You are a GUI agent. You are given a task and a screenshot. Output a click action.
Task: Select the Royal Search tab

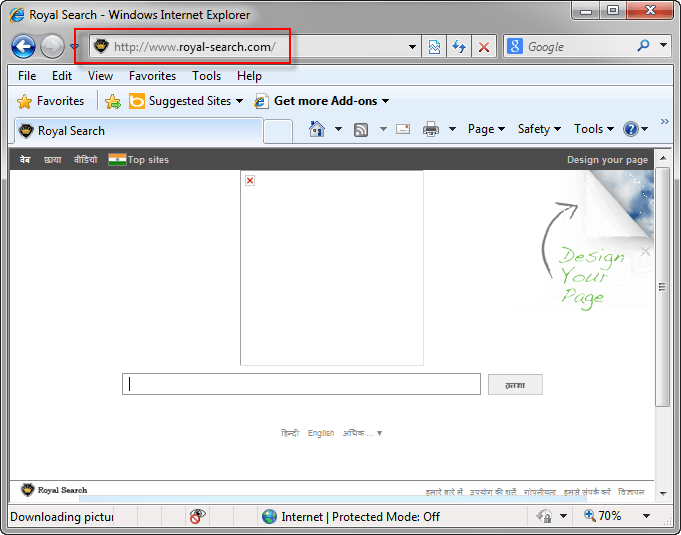[139, 131]
